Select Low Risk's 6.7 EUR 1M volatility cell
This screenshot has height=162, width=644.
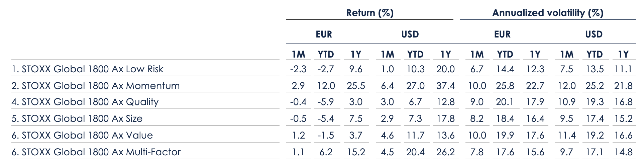point(476,69)
